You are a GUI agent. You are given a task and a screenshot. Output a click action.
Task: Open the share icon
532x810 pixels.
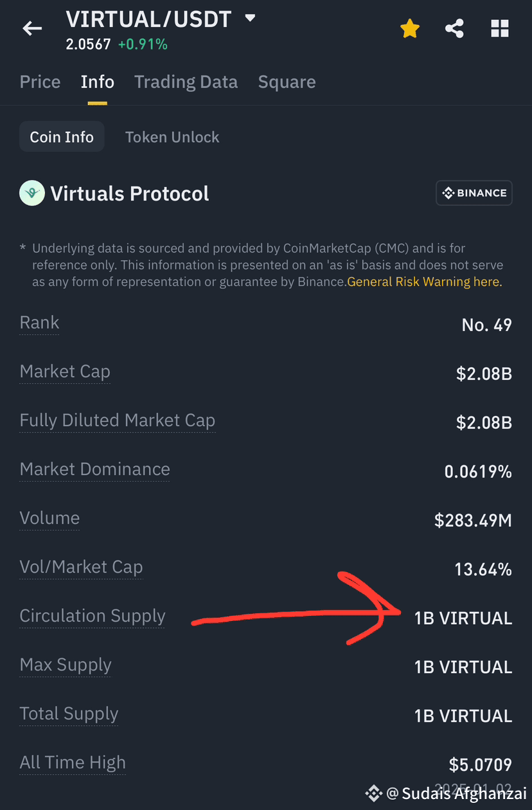pos(454,28)
